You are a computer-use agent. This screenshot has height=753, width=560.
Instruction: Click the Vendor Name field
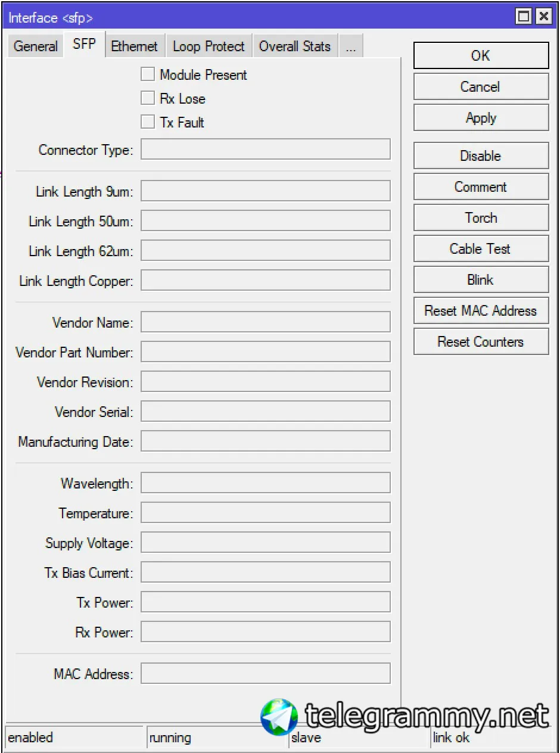pos(266,322)
